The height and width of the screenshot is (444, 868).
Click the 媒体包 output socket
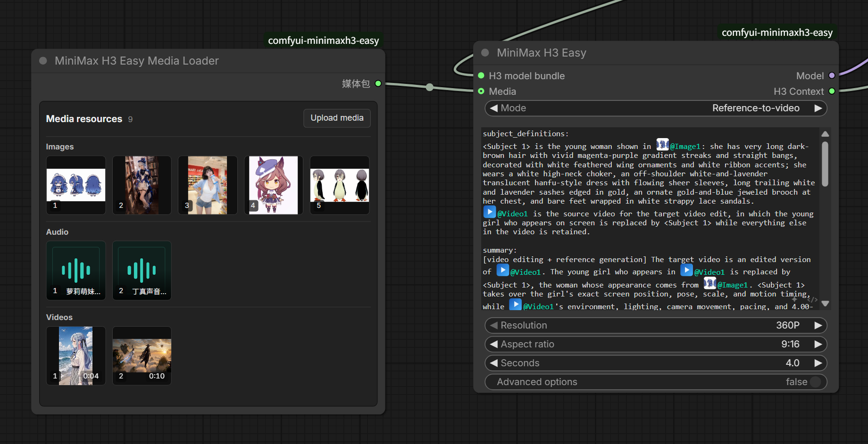[378, 83]
